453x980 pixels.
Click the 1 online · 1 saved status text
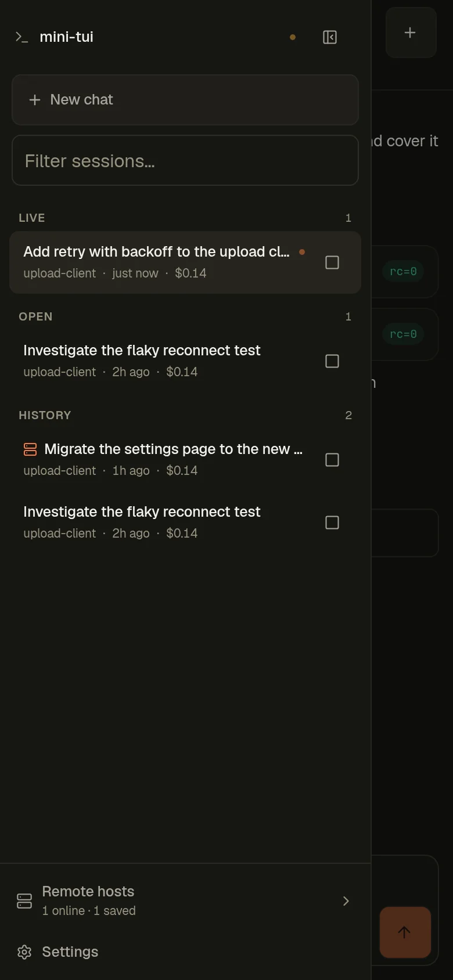click(89, 910)
